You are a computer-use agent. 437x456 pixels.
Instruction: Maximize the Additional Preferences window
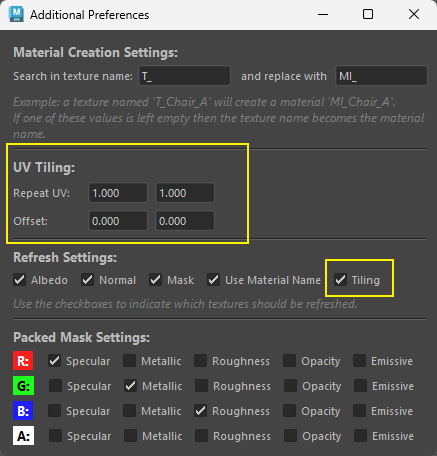368,14
